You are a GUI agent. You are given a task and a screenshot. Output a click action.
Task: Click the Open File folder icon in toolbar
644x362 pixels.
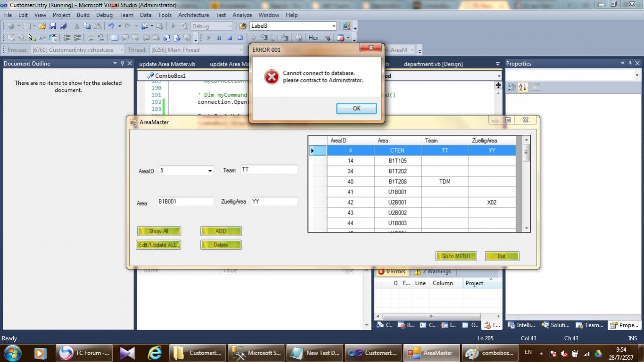(42, 26)
